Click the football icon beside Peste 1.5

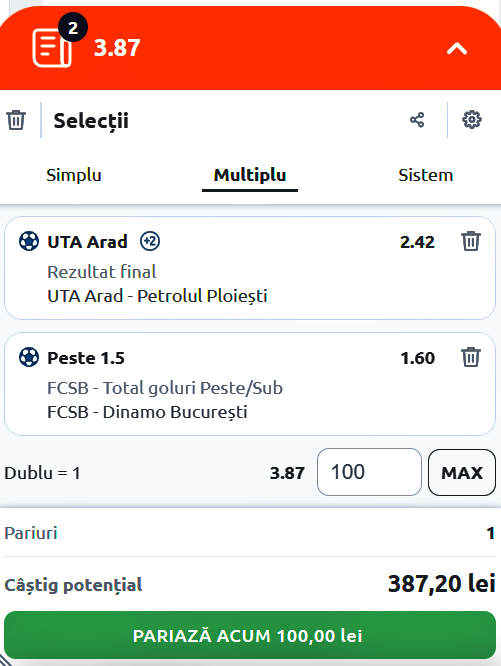[x=29, y=357]
